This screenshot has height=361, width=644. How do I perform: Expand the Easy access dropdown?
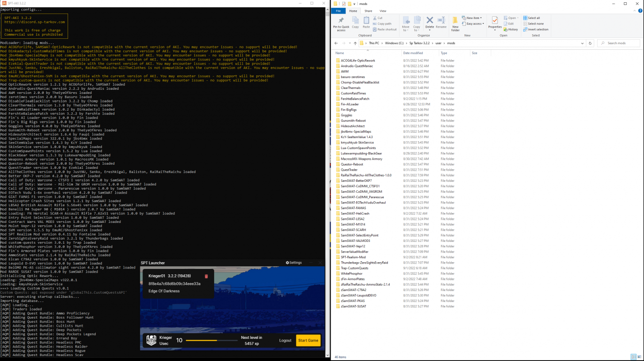(474, 24)
